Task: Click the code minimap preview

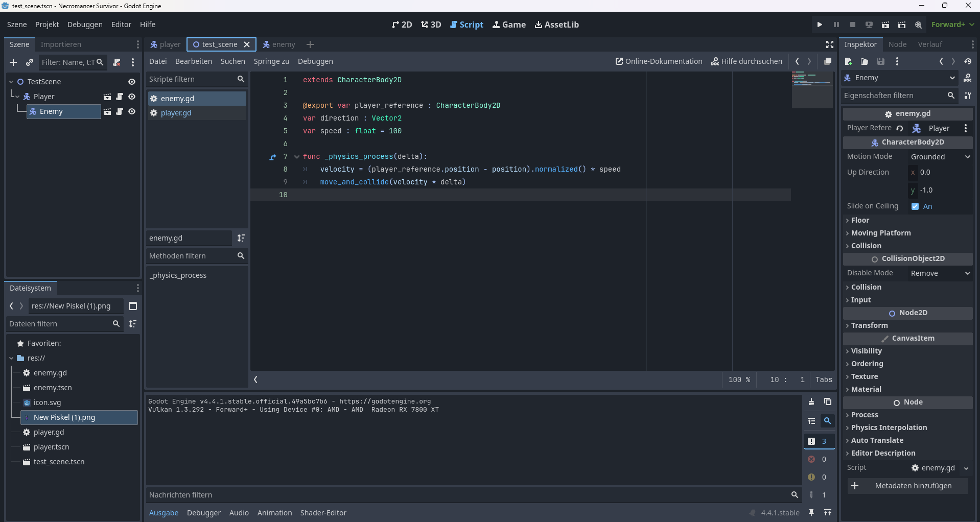Action: (x=812, y=90)
